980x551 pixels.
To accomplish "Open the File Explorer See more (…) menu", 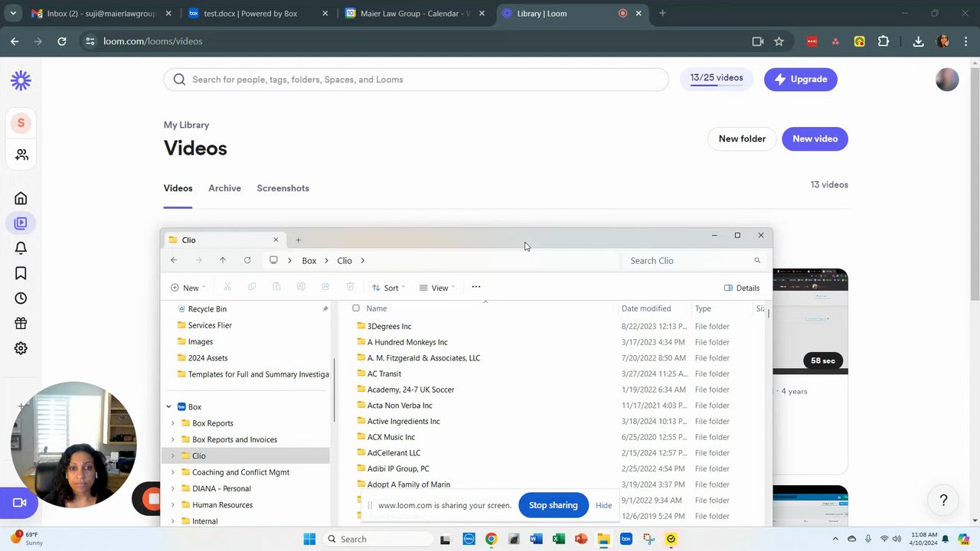I will pos(476,287).
